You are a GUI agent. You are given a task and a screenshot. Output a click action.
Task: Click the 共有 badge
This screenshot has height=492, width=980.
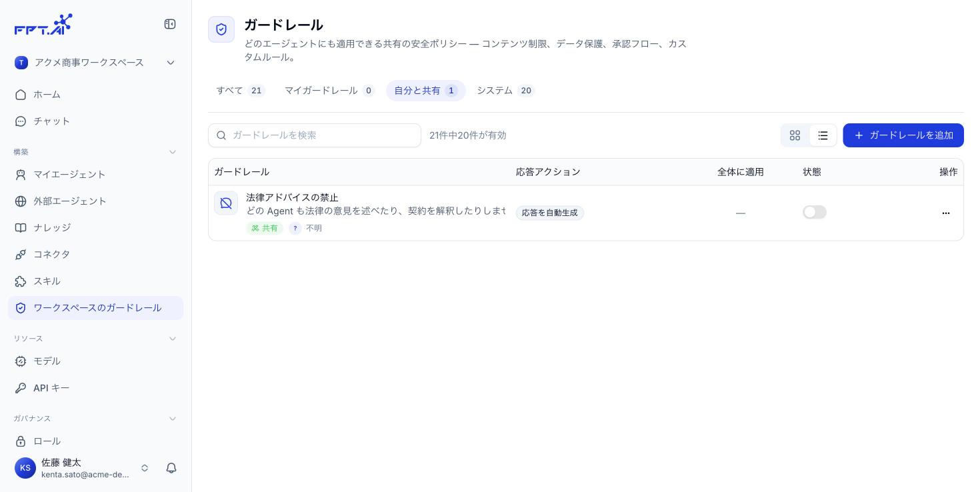click(265, 228)
